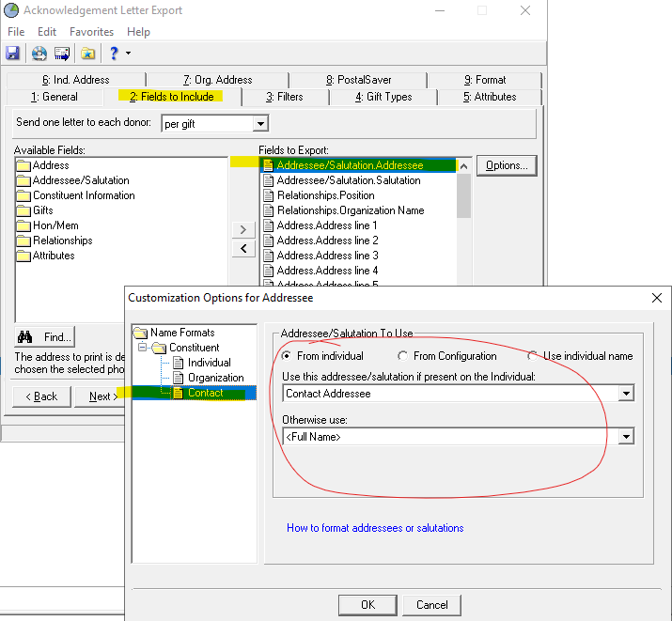Switch to the 4: Gift Types tab

(x=383, y=97)
